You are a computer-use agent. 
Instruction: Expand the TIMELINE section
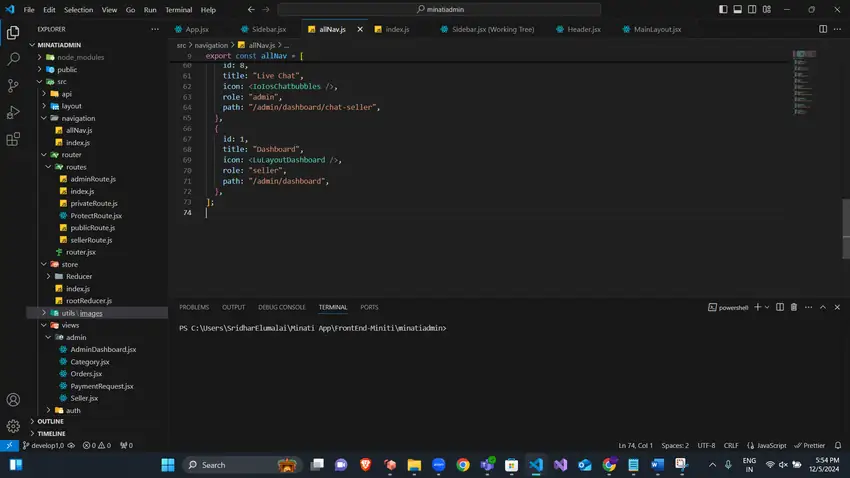click(x=33, y=434)
